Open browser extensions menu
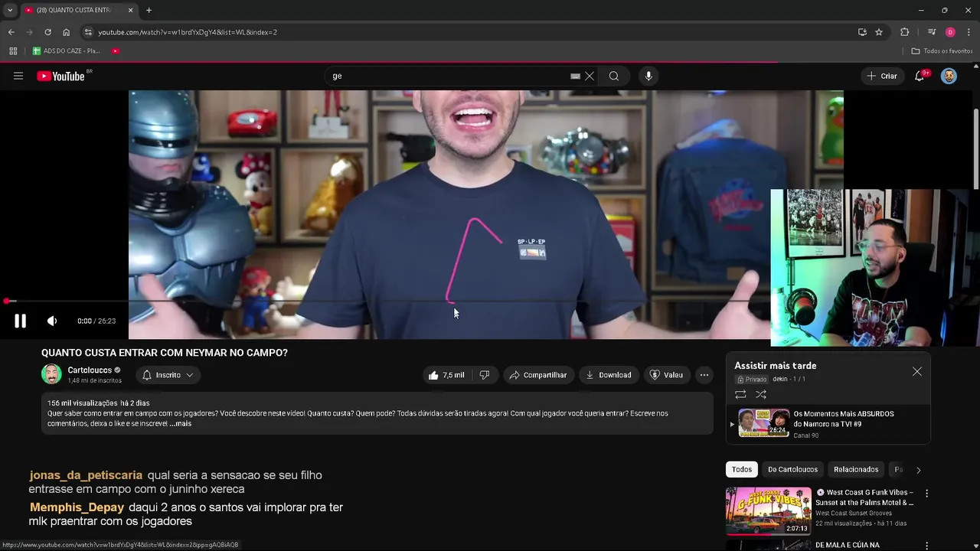This screenshot has width=980, height=551. tap(904, 32)
